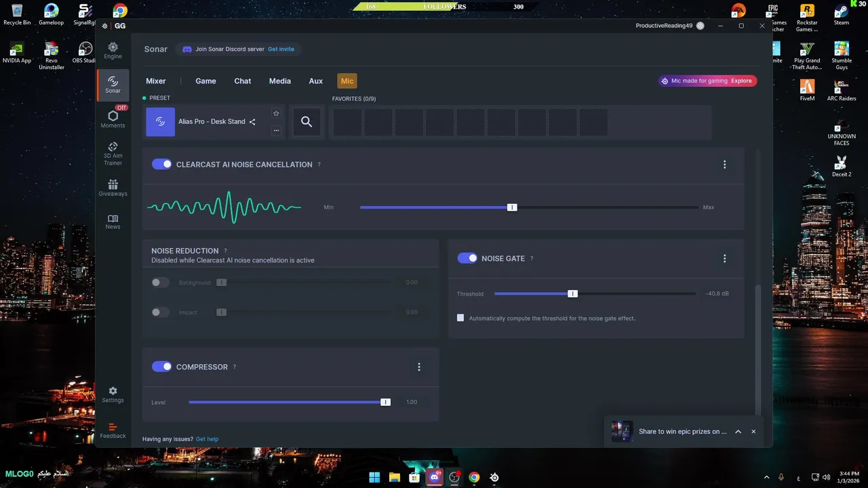The width and height of the screenshot is (868, 488).
Task: Click the vertical scrollbar of Sonar panel
Action: click(758, 349)
